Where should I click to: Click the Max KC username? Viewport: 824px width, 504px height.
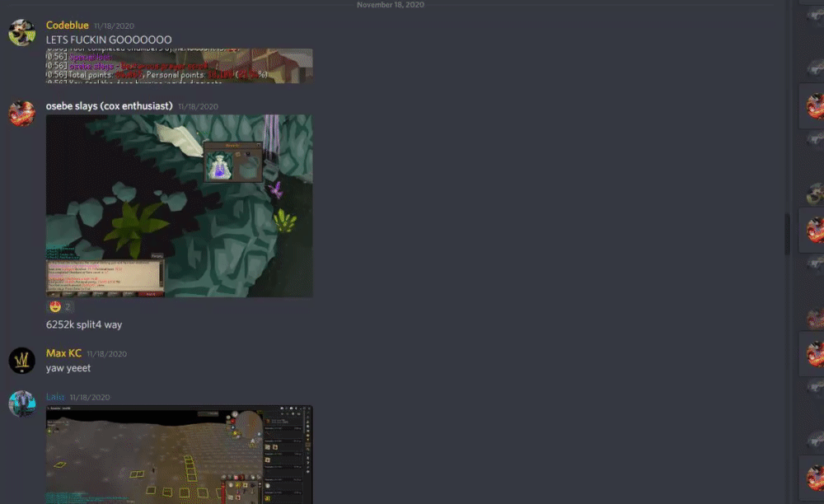(63, 353)
